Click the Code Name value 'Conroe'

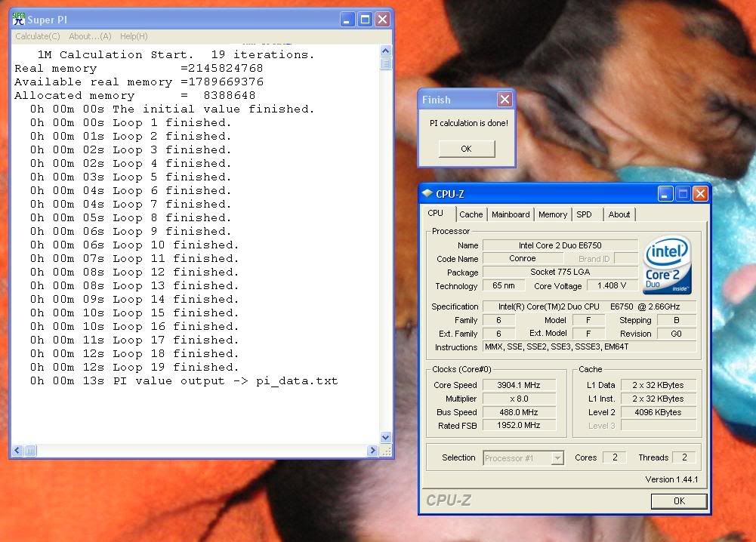522,259
